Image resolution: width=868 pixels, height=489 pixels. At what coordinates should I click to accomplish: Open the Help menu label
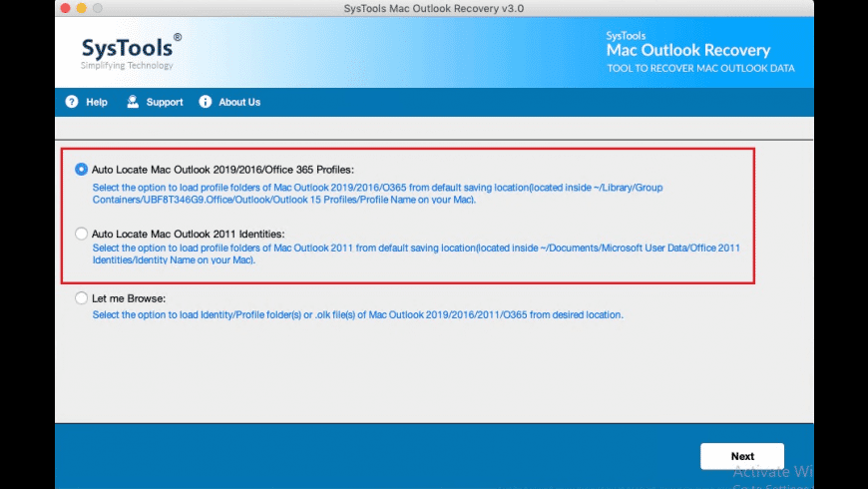coord(97,103)
